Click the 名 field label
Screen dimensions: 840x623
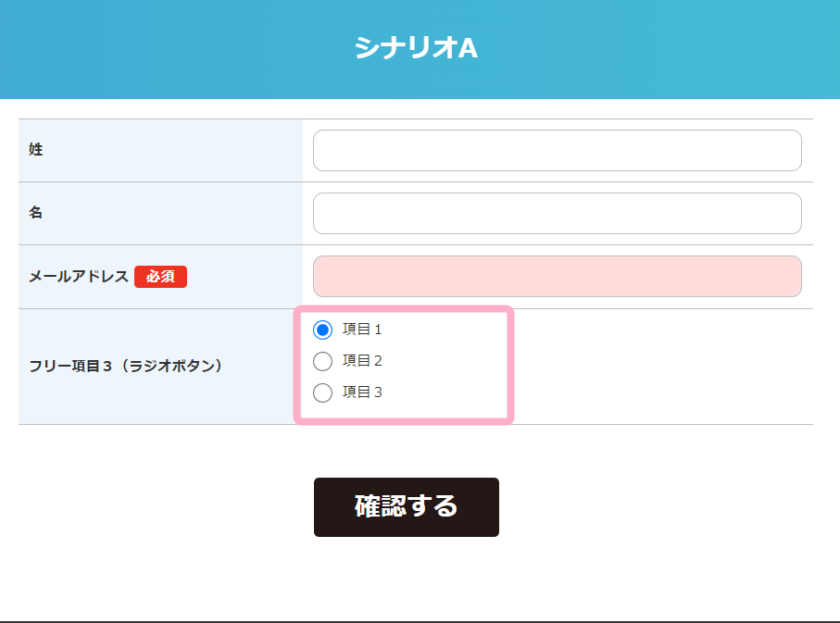[x=36, y=213]
